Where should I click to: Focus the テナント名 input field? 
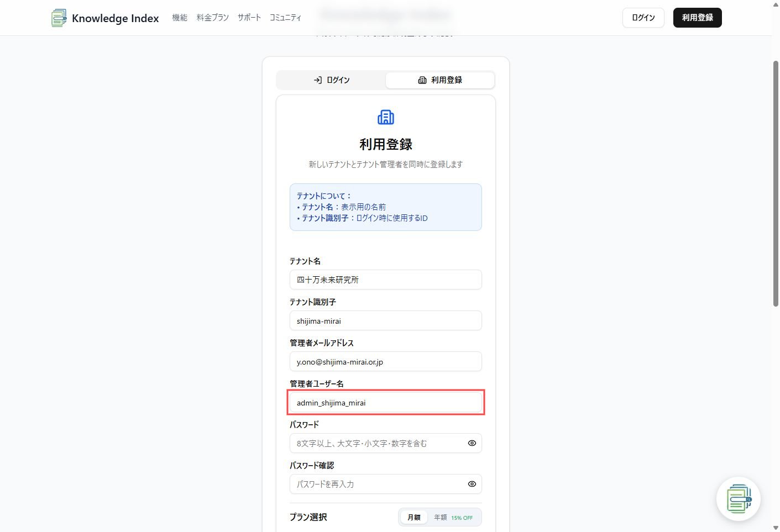pyautogui.click(x=386, y=280)
